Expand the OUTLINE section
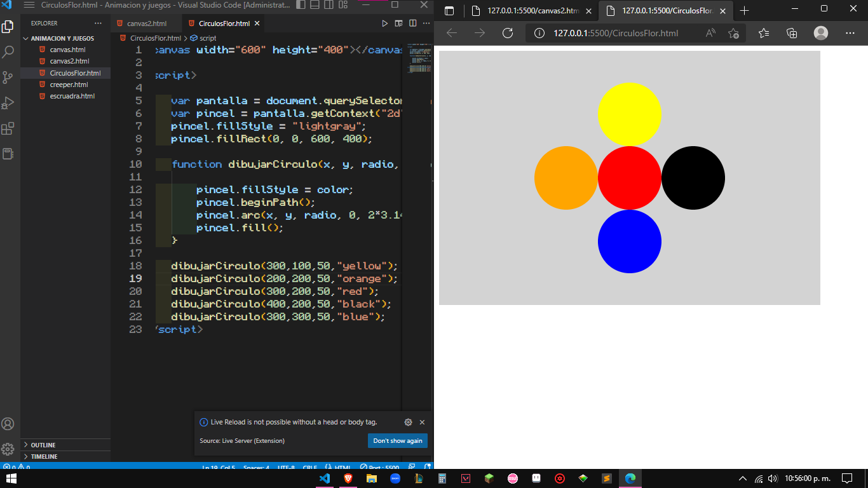Viewport: 868px width, 488px height. coord(65,445)
